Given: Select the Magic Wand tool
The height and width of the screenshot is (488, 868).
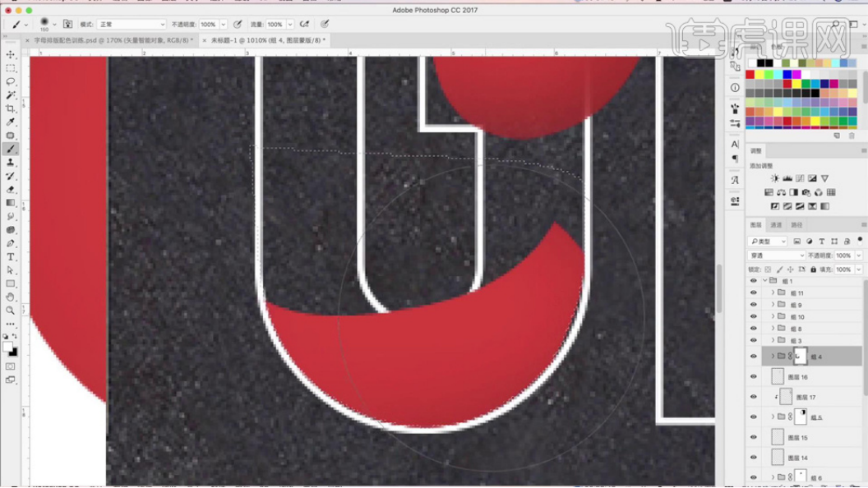Looking at the screenshot, I should [11, 95].
